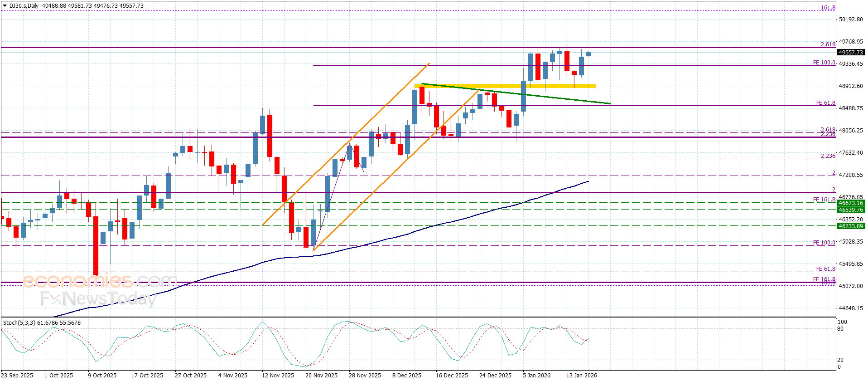Click price axis label 45495.85
Viewport: 868px width, 381px height.
coord(851,264)
